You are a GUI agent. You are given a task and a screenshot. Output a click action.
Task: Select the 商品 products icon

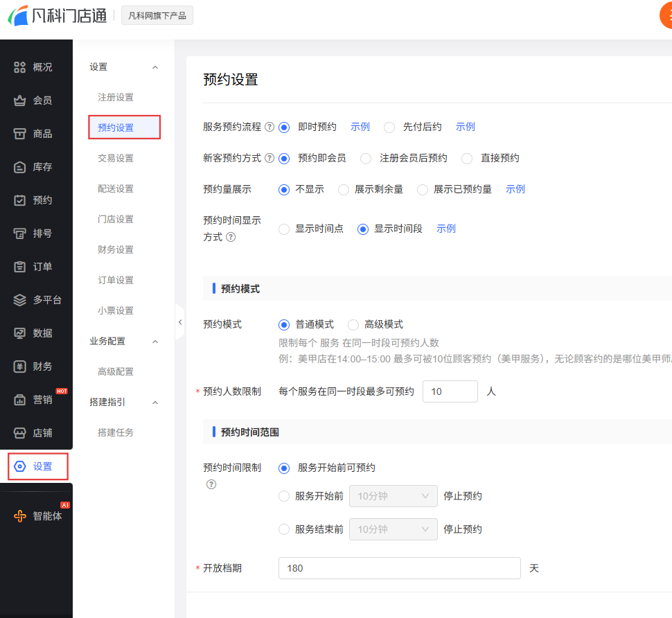click(20, 134)
